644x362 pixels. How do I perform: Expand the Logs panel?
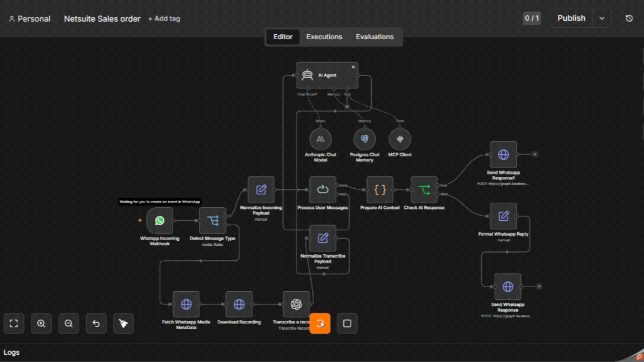[x=12, y=352]
